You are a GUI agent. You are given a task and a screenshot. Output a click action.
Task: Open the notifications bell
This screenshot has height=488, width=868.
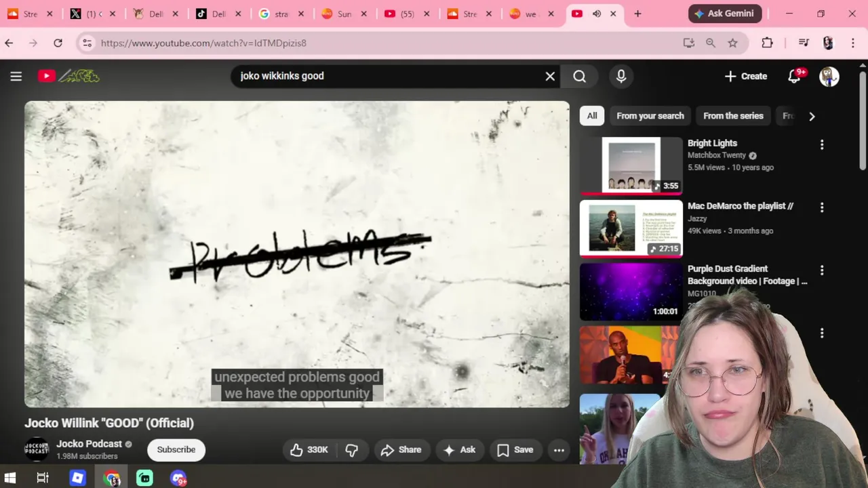(795, 76)
